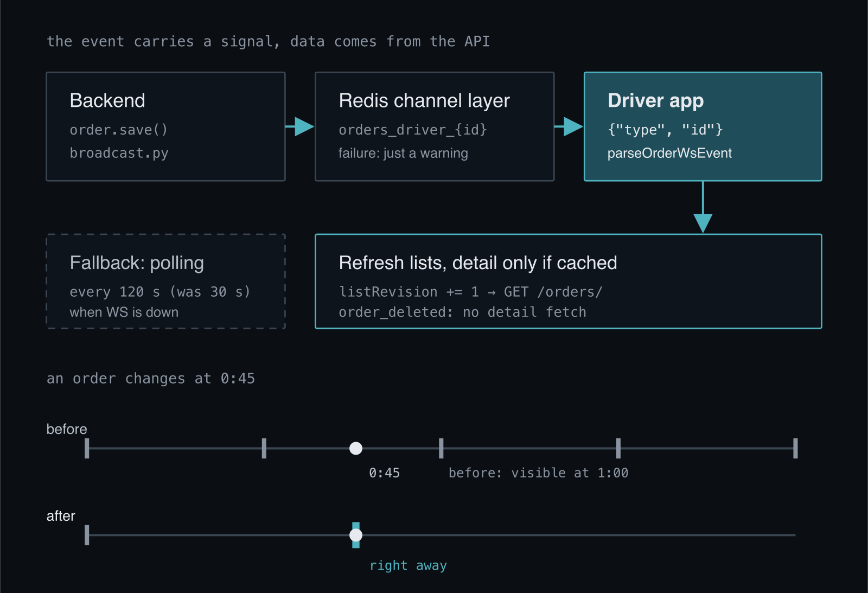The width and height of the screenshot is (868, 593).
Task: Click the '0:45' time label
Action: point(384,473)
